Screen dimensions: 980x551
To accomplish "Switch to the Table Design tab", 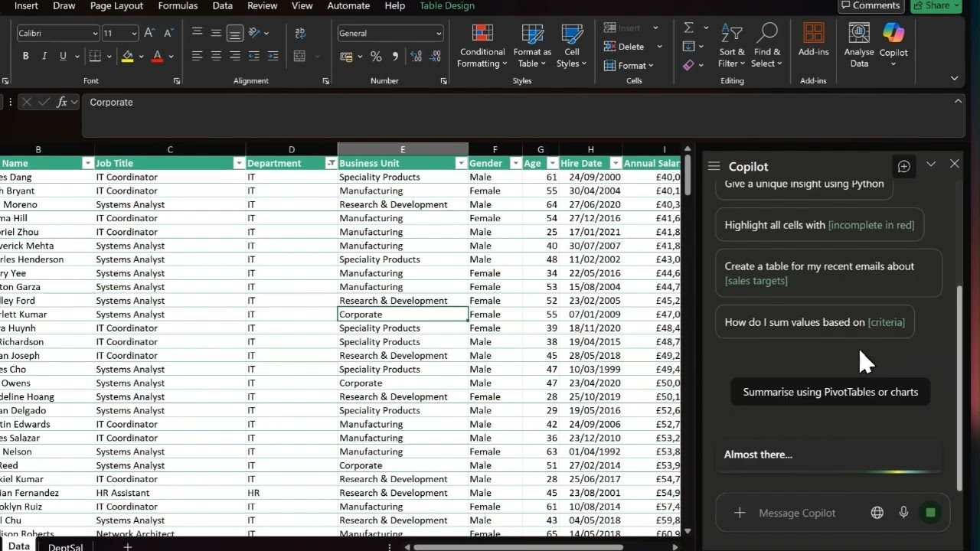I will (x=446, y=6).
